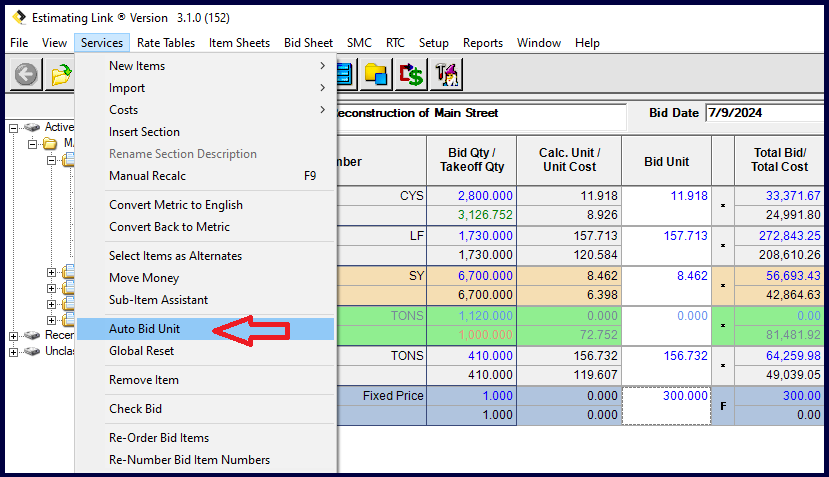Click the back arrow toolbar icon
The image size is (829, 477).
(x=26, y=74)
